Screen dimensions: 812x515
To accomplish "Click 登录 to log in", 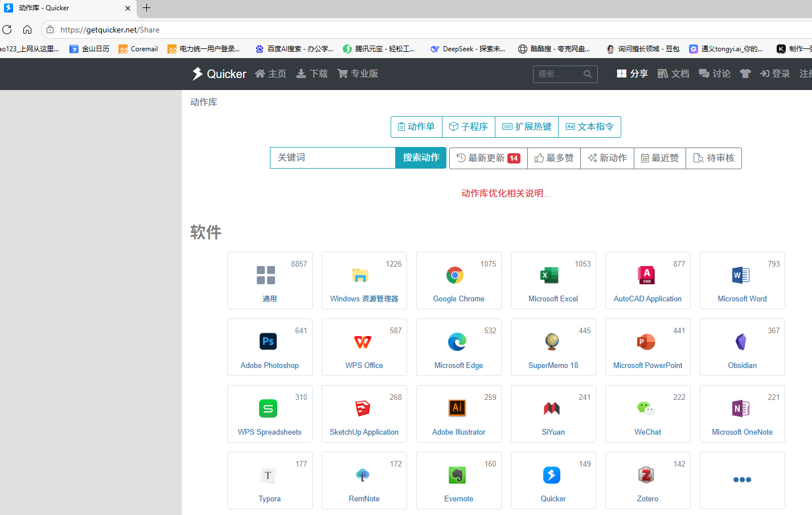I will [775, 73].
